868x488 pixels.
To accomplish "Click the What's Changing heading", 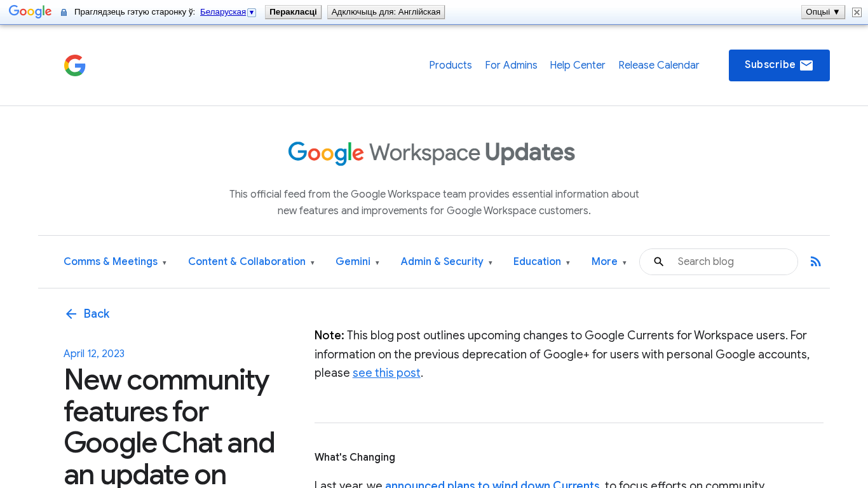I will point(355,457).
